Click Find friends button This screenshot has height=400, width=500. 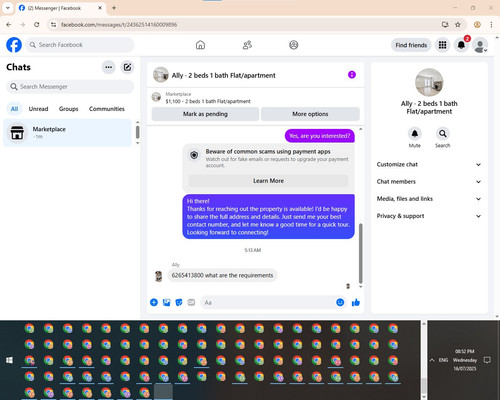pos(411,45)
